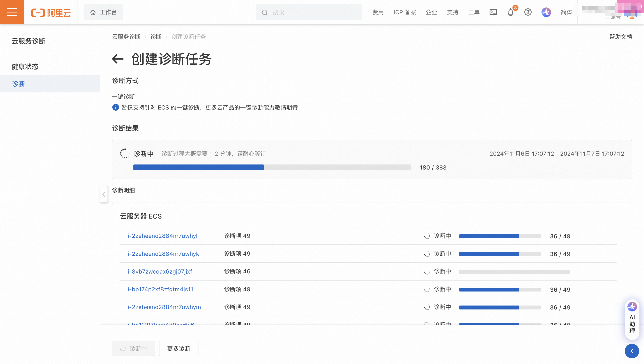Screen dimensions: 644x364
Task: Open 帮助文档 help docs link
Action: pyautogui.click(x=621, y=37)
